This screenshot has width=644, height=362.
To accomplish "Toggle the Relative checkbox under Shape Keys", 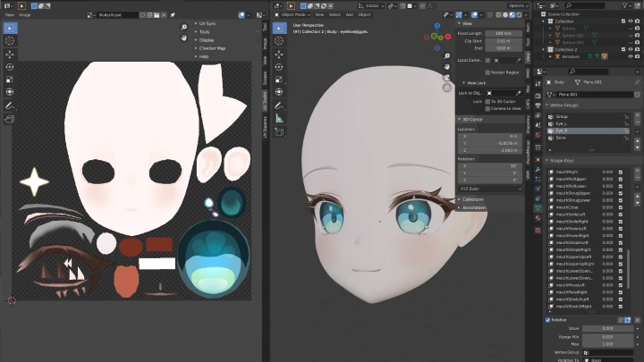I will pos(548,320).
